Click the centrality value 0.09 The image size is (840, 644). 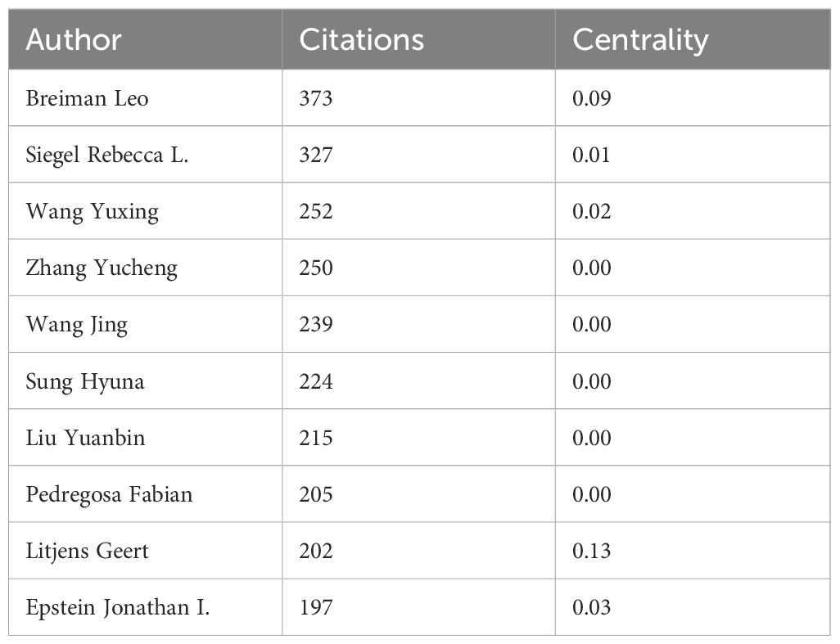tap(592, 98)
